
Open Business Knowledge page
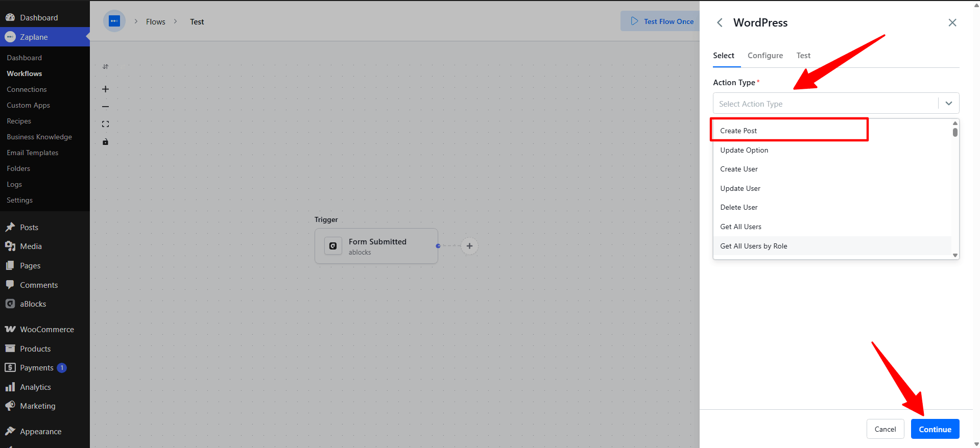click(x=39, y=137)
